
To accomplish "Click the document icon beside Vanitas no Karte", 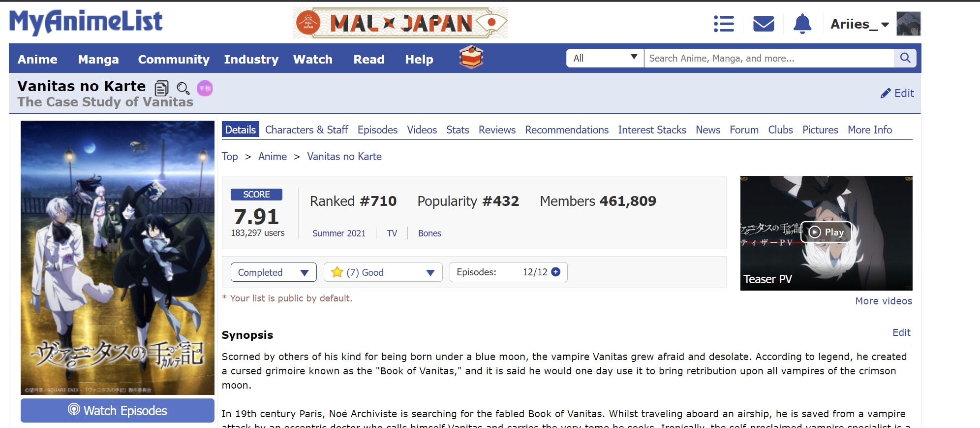I will [161, 88].
